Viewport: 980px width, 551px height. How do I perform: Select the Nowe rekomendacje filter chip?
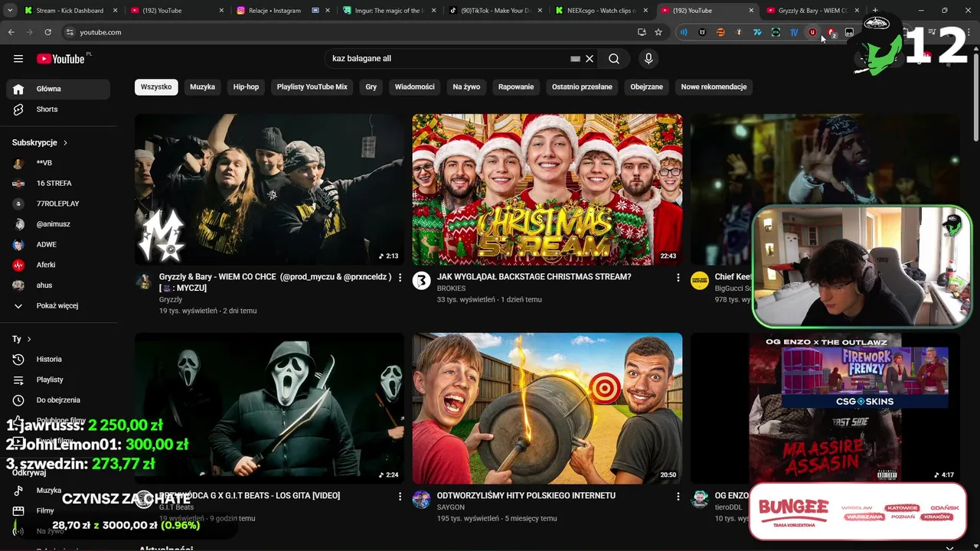point(714,87)
